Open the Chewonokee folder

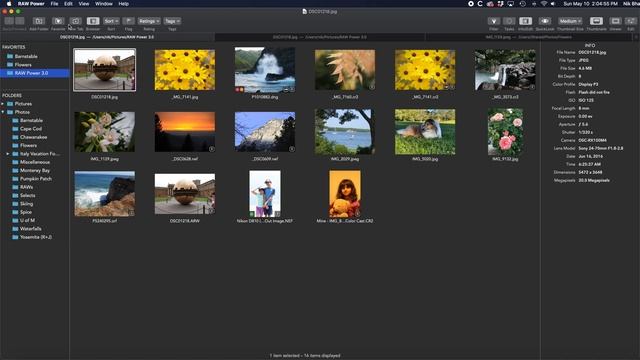point(33,137)
